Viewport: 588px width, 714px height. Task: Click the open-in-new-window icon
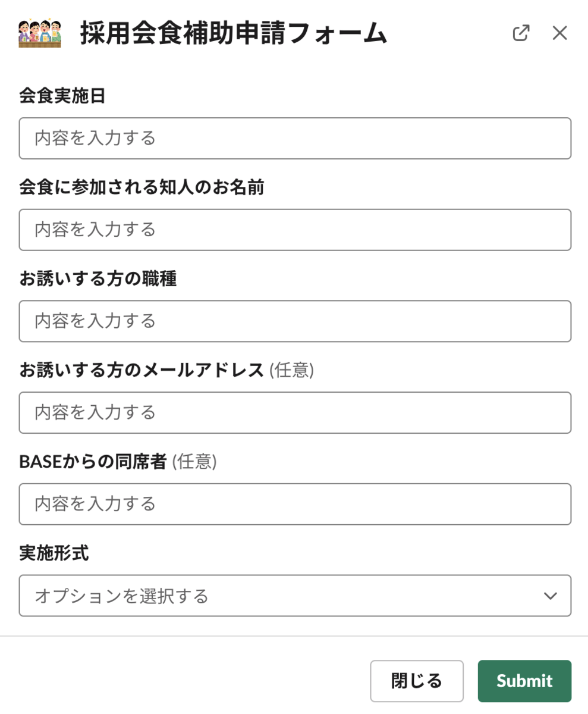point(521,33)
